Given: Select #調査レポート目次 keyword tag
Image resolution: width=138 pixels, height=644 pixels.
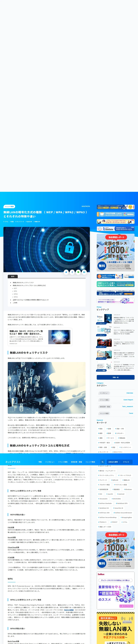Looking at the screenshot, I should (105, 527).
